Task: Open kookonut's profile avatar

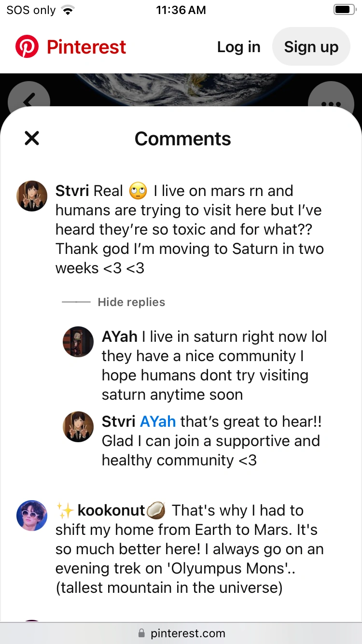Action: click(x=32, y=516)
